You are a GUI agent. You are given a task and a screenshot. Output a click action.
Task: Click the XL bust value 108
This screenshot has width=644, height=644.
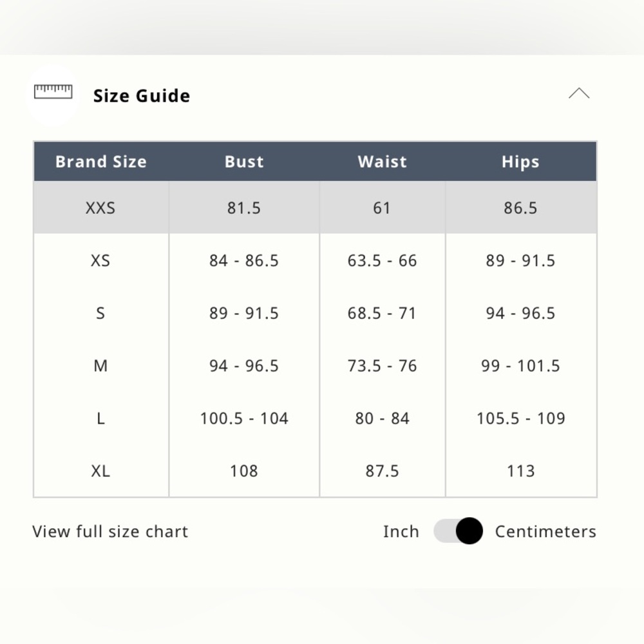pyautogui.click(x=244, y=471)
